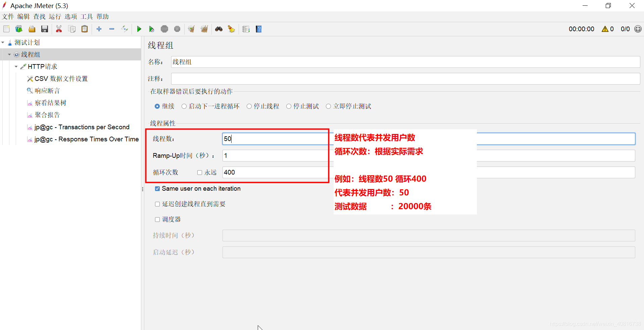Enable 延迟创建线程直到需要 checkbox
The image size is (644, 330).
click(157, 204)
